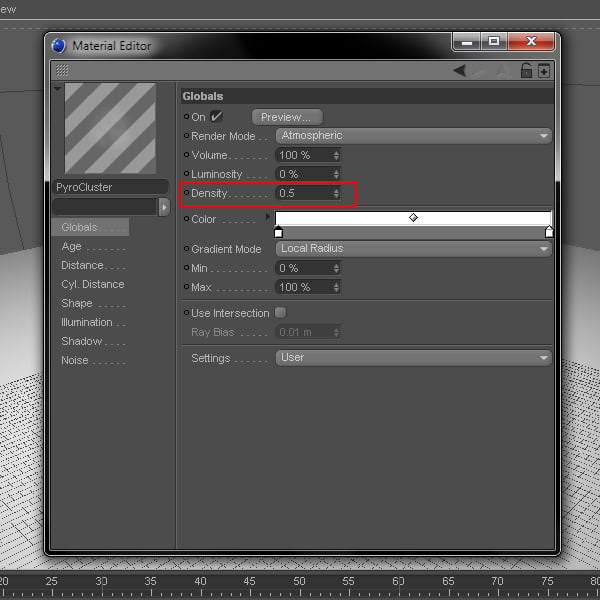Expand the Color gradient disclosure triangle
The image size is (600, 600).
(267, 217)
